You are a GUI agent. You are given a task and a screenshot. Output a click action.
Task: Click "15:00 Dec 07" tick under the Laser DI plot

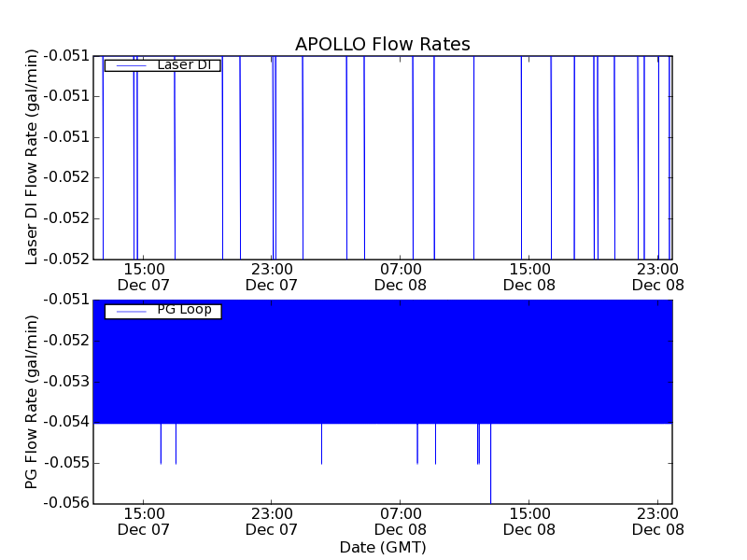(144, 277)
